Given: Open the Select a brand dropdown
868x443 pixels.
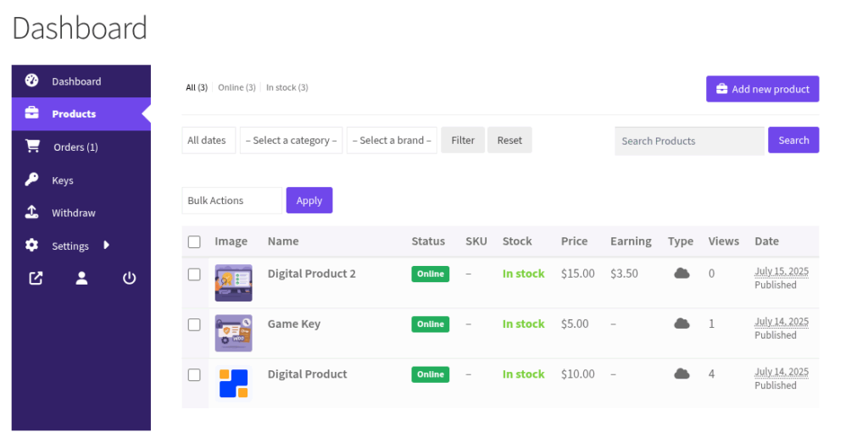Looking at the screenshot, I should point(392,140).
